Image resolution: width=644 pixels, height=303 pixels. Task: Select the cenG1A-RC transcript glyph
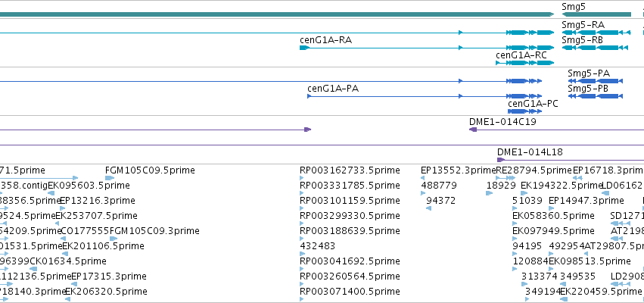click(525, 63)
